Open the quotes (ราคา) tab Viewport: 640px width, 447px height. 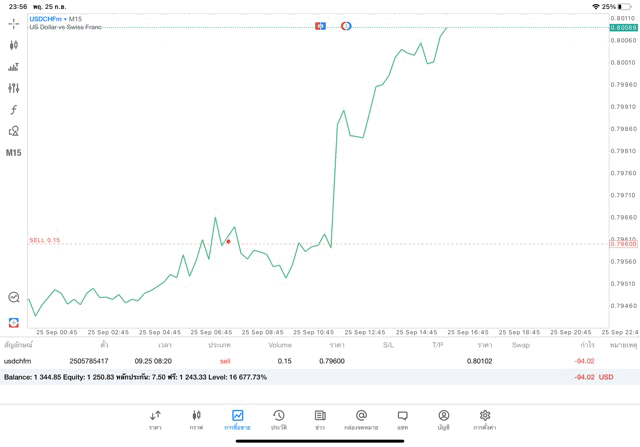click(x=155, y=419)
